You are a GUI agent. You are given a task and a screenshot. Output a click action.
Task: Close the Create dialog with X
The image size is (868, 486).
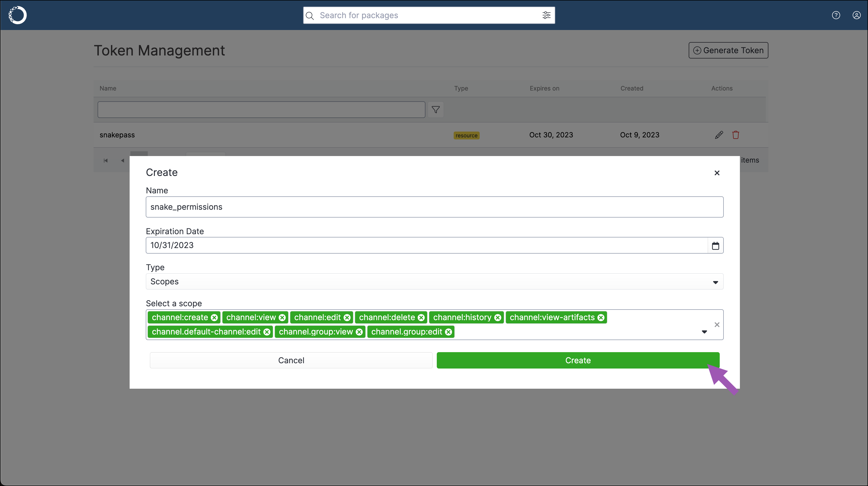pos(717,173)
